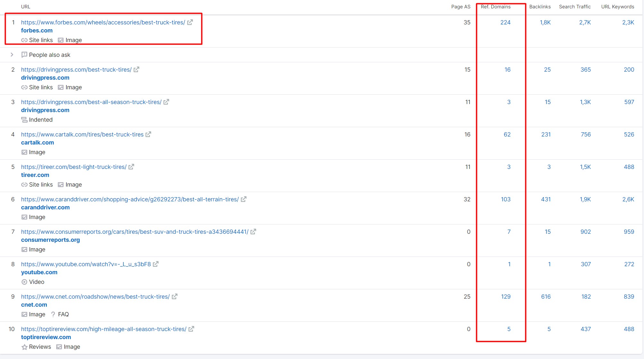644x359 pixels.
Task: Click 431 backlinks value for caranddriver.com
Action: [x=546, y=199]
